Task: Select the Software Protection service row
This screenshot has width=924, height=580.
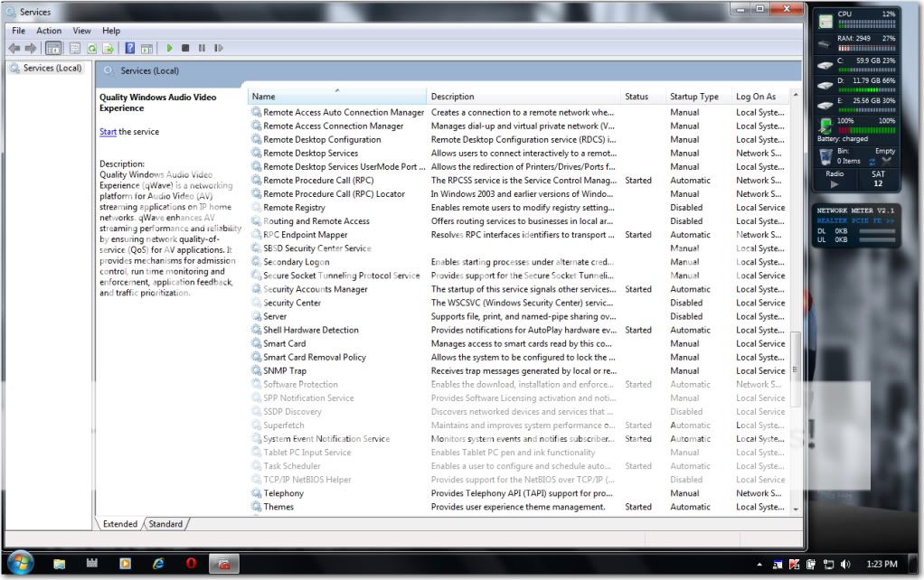Action: (519, 385)
